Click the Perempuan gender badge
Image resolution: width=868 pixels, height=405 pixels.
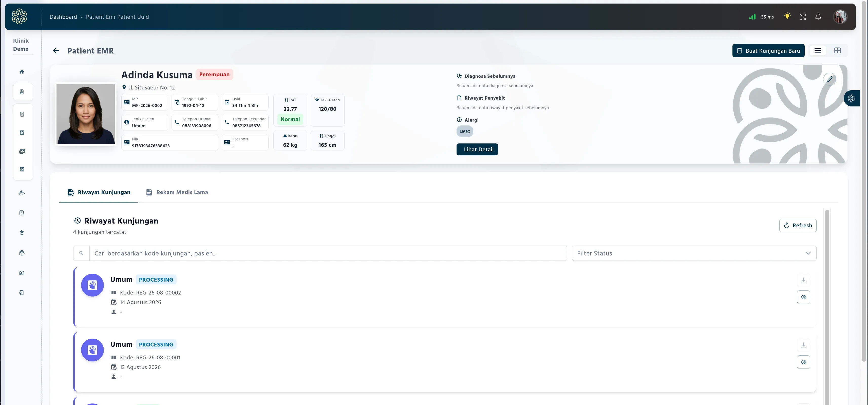[214, 75]
